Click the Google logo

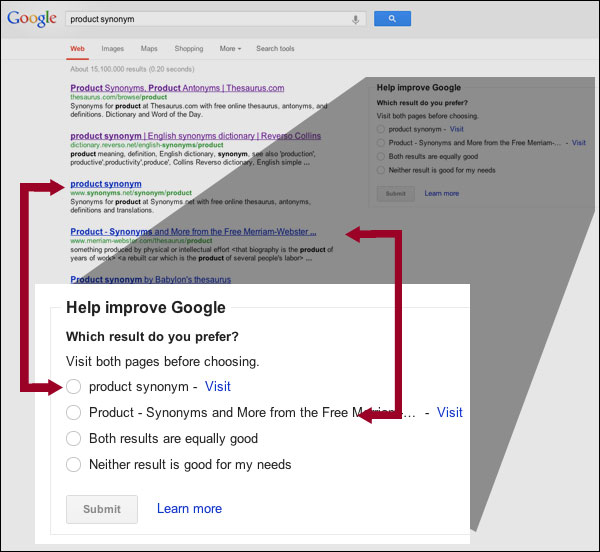[x=32, y=18]
